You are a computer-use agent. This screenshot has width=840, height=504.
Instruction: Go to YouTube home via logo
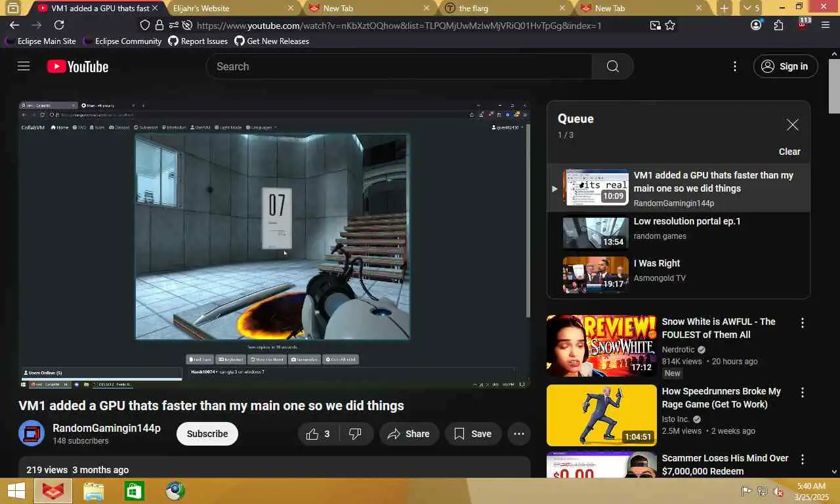(x=77, y=66)
